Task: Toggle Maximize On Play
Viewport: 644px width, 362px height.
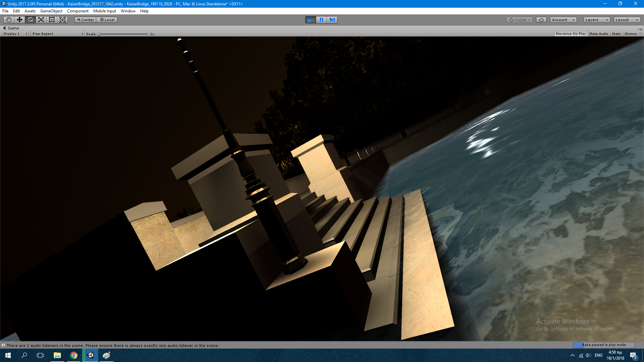Action: tap(571, 34)
